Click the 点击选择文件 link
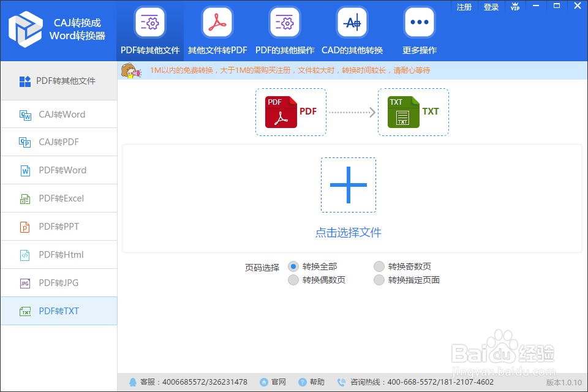This screenshot has height=392, width=588. (349, 233)
